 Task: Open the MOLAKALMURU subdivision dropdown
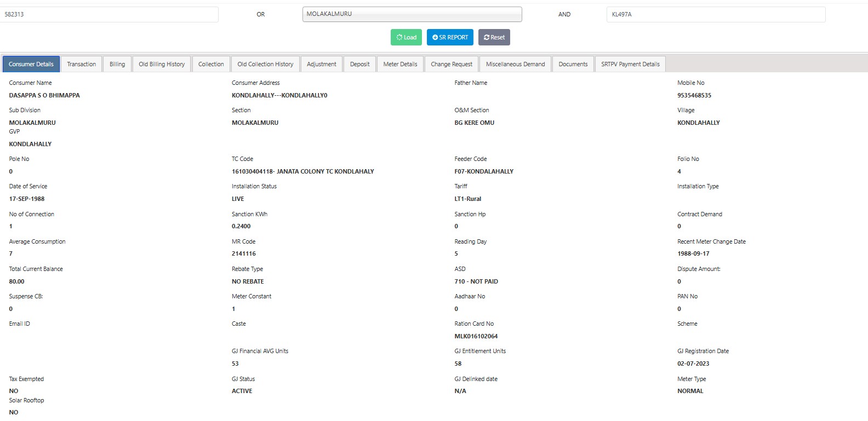point(412,14)
